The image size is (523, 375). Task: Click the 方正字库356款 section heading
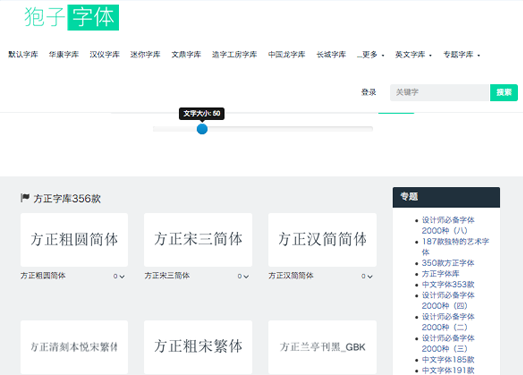[67, 199]
